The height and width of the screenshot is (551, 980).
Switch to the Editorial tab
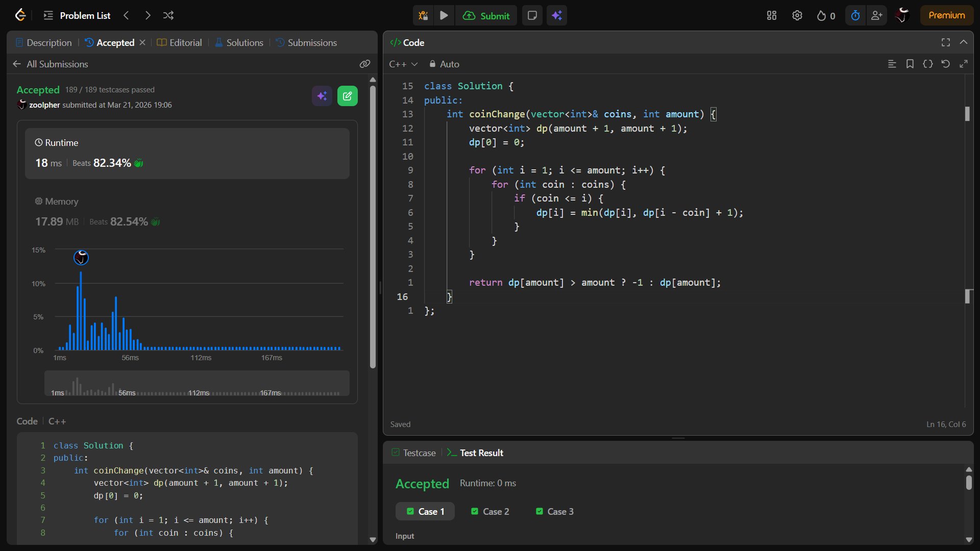[179, 42]
